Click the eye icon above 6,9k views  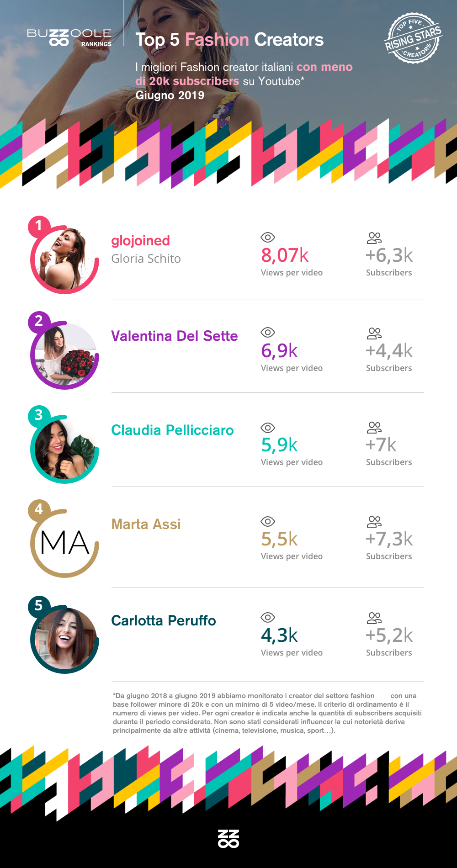tap(267, 332)
